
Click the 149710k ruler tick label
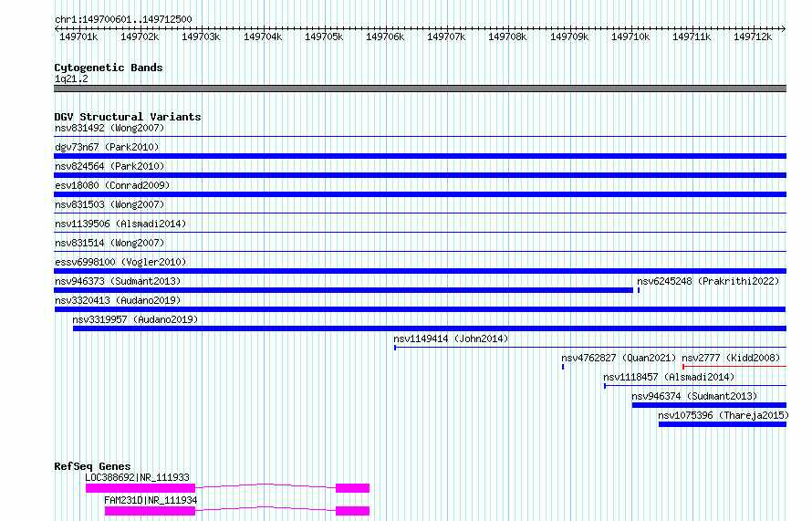point(630,36)
